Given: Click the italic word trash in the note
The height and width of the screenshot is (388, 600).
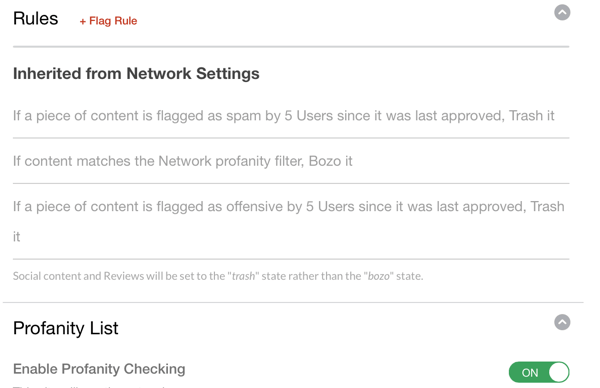Looking at the screenshot, I should click(243, 276).
